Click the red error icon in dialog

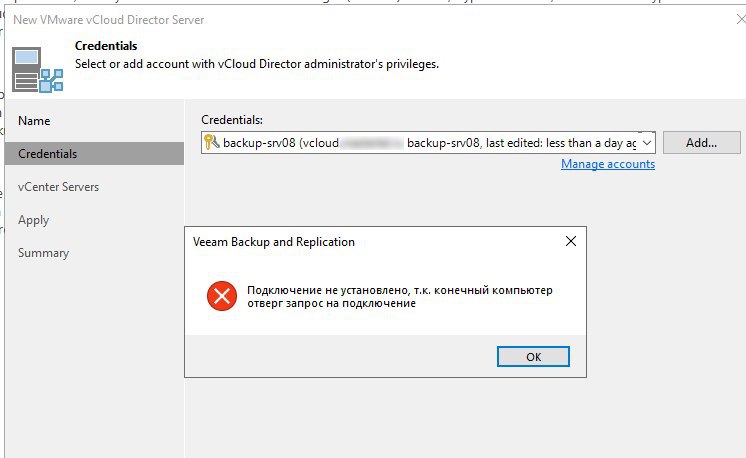[x=222, y=296]
